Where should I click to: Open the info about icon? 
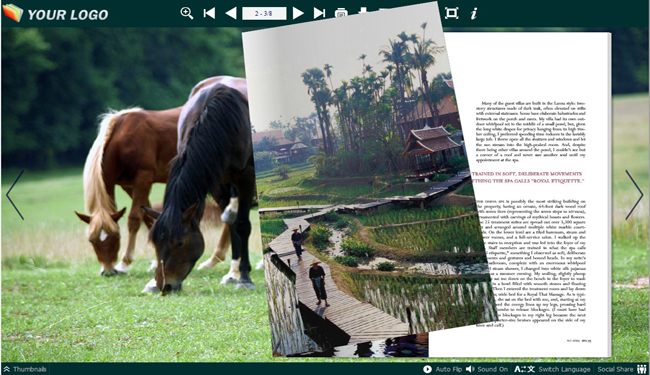(x=474, y=13)
